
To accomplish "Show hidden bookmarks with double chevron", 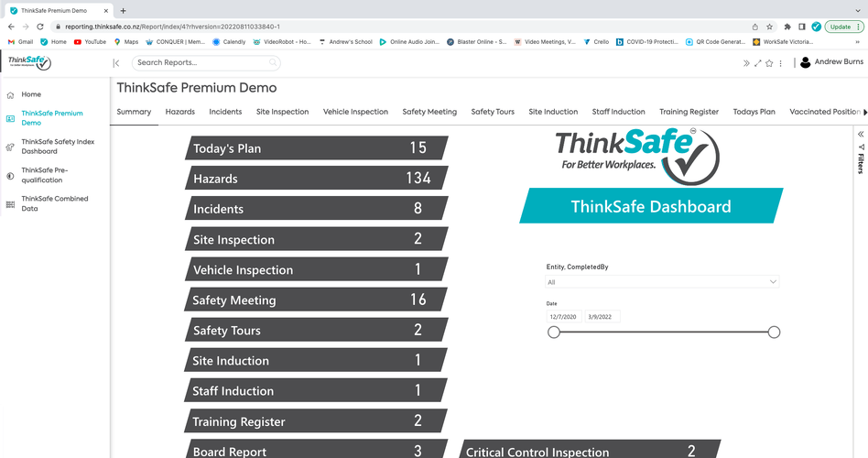I will point(858,41).
